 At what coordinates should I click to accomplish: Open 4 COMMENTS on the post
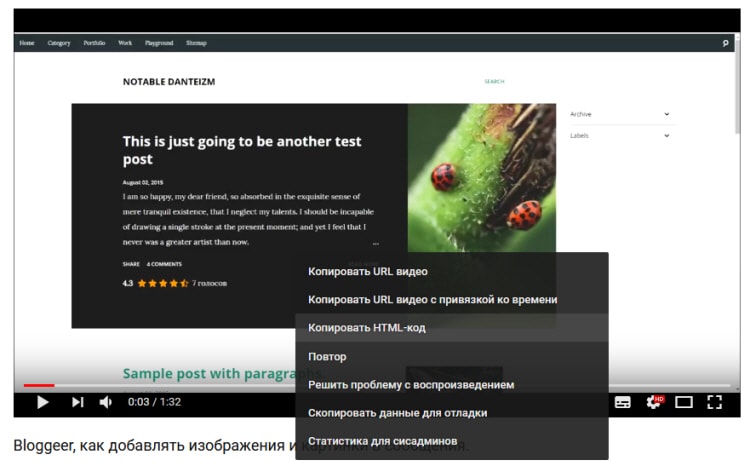[164, 264]
